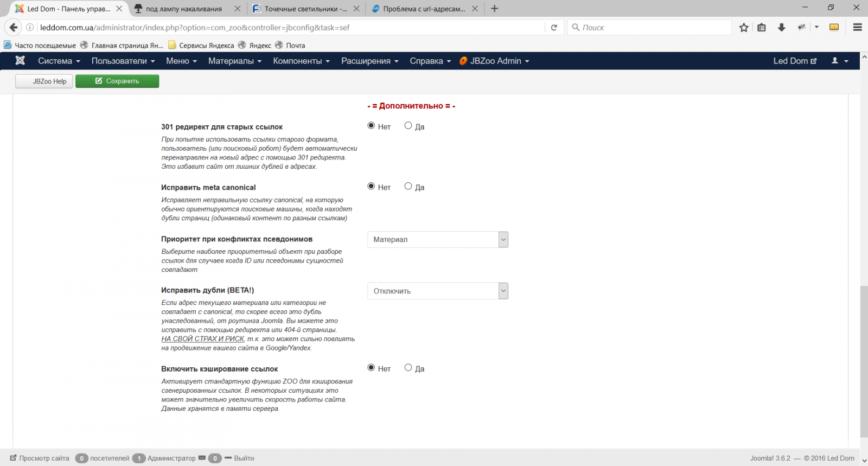Click the Joomla logo icon in admin bar
This screenshot has height=466, width=868.
(x=20, y=61)
